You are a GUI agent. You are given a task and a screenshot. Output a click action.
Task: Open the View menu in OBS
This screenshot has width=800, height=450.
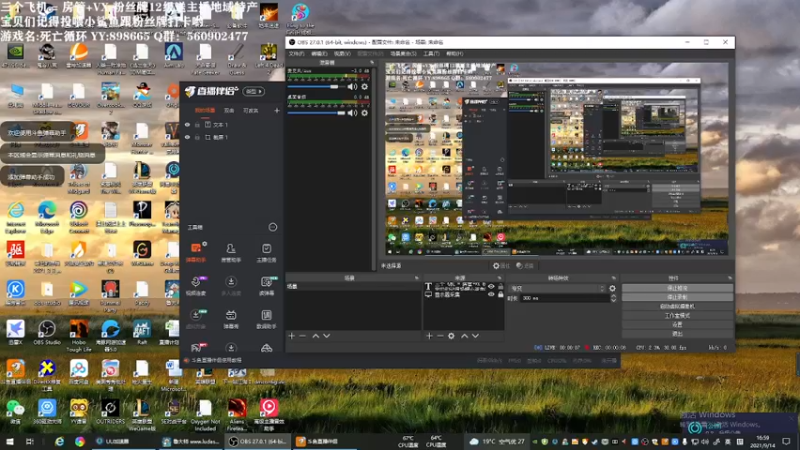coord(342,54)
